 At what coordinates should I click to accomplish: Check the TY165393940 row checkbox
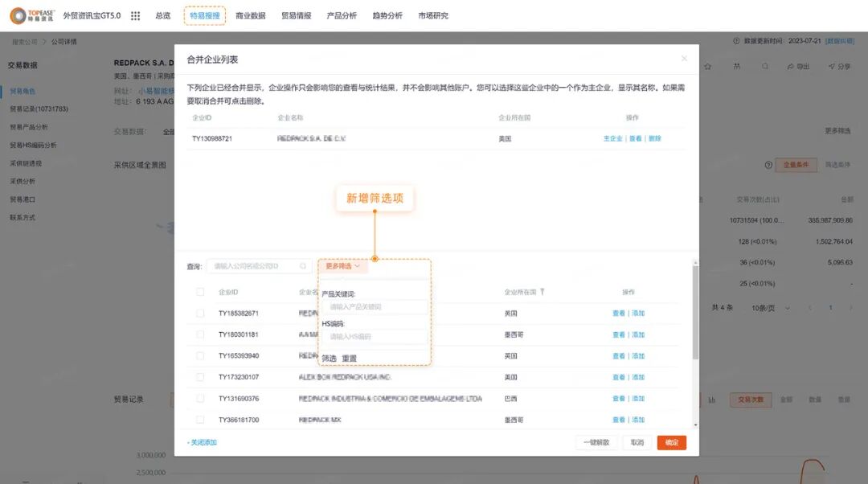(x=200, y=356)
